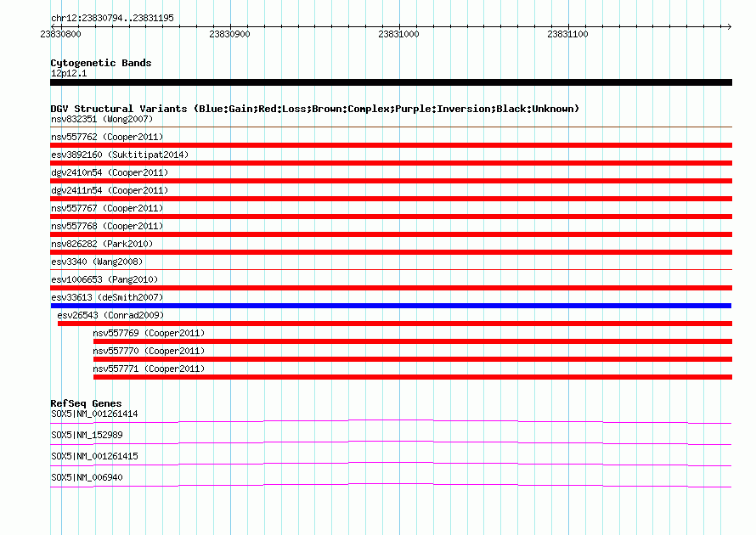The height and width of the screenshot is (535, 756).
Task: Click the red bar under esv3892160
Action: 391,163
